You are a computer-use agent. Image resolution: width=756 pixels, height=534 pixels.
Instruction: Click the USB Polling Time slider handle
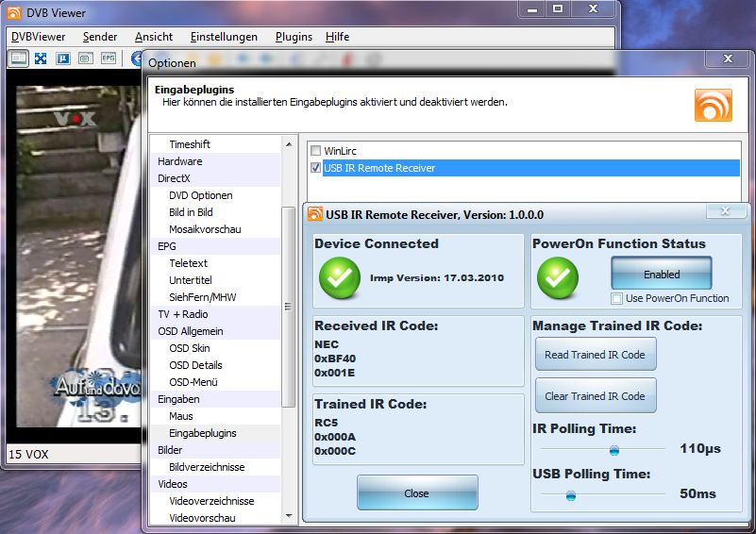(571, 495)
